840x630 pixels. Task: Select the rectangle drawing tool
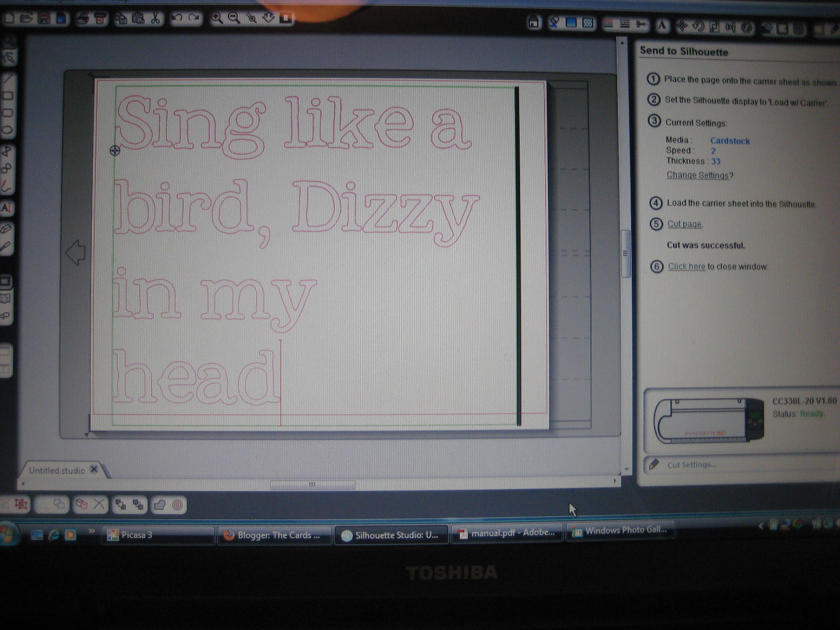pos(7,96)
